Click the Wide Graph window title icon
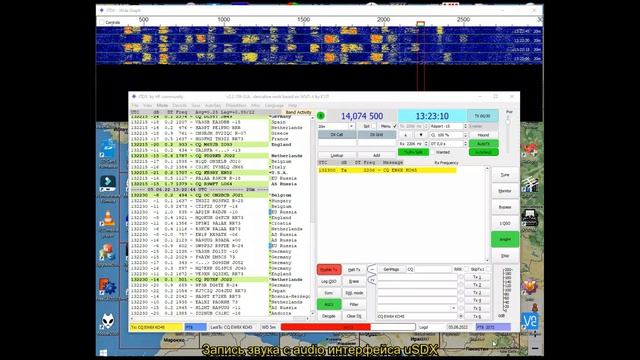Image resolution: width=640 pixels, height=360 pixels. click(x=102, y=10)
